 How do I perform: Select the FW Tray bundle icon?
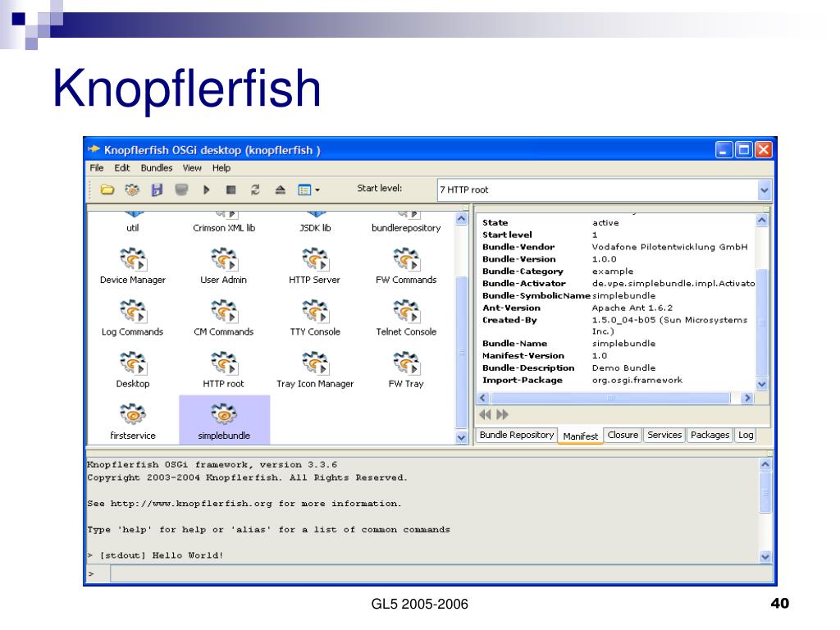[x=406, y=363]
